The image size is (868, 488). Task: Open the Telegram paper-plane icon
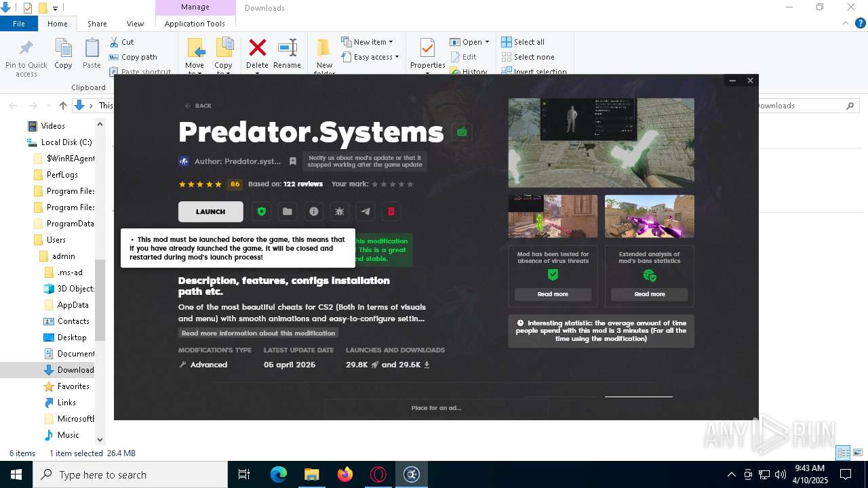(x=366, y=211)
